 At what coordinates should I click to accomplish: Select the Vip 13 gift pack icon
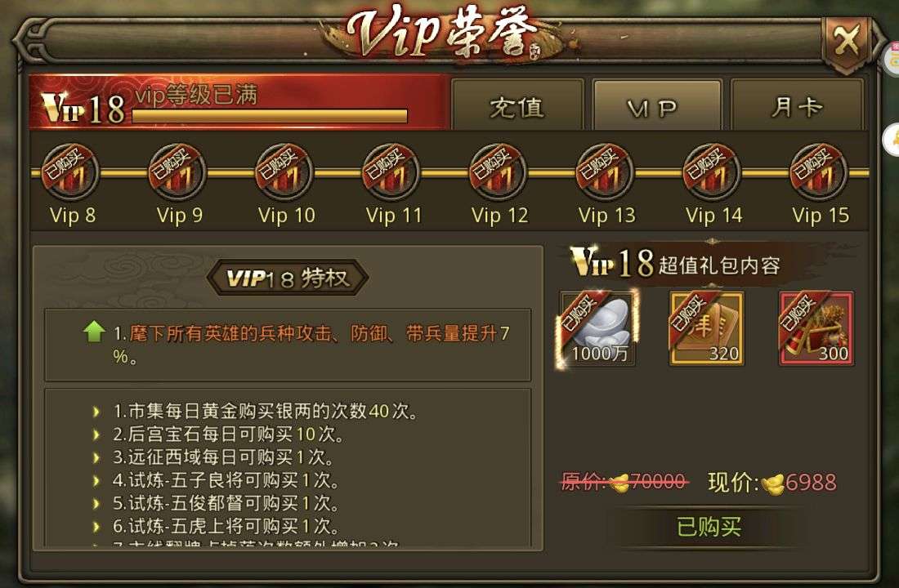click(605, 172)
